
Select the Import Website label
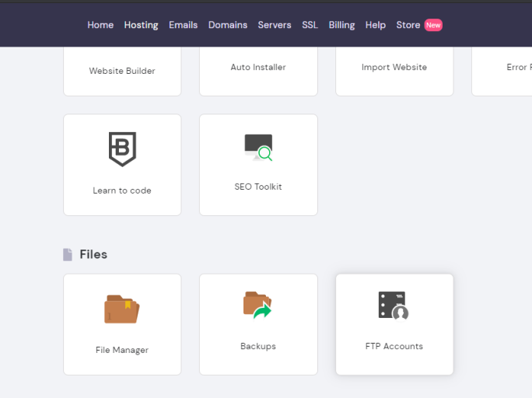click(x=394, y=67)
